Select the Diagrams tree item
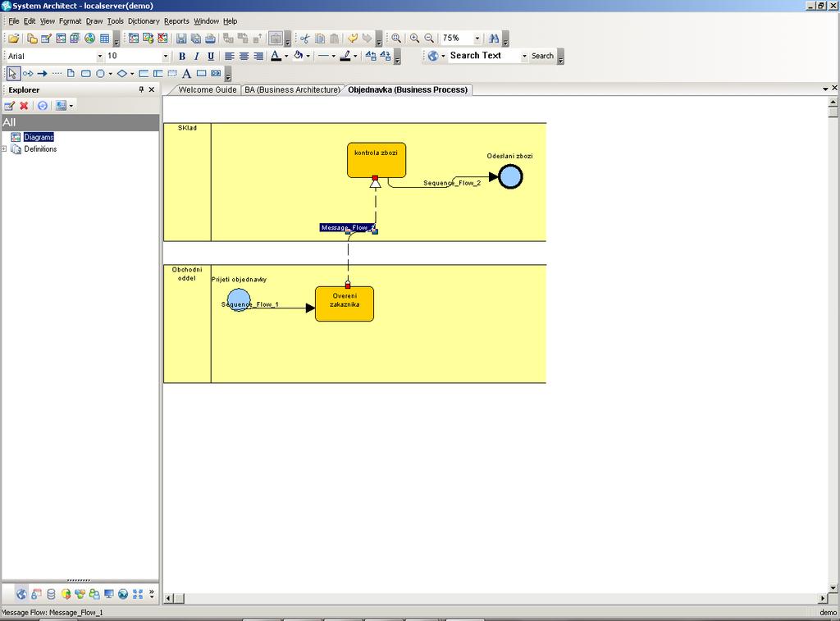 point(39,137)
